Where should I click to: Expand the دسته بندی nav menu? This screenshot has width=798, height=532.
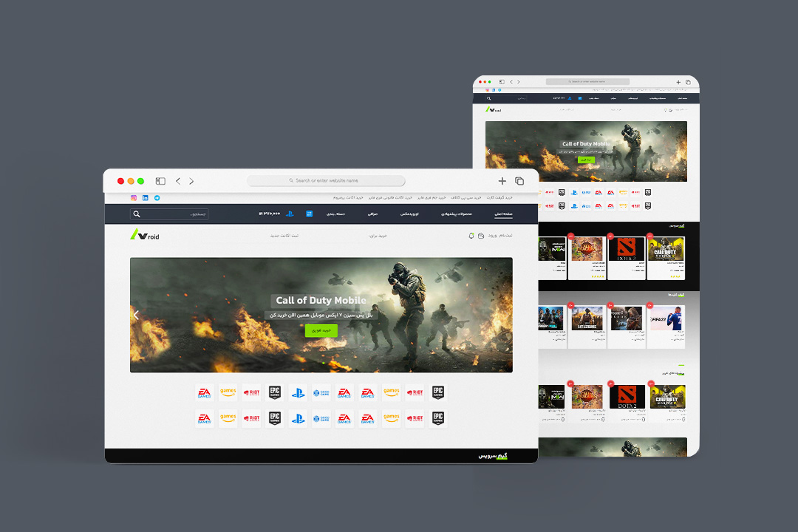(x=336, y=214)
